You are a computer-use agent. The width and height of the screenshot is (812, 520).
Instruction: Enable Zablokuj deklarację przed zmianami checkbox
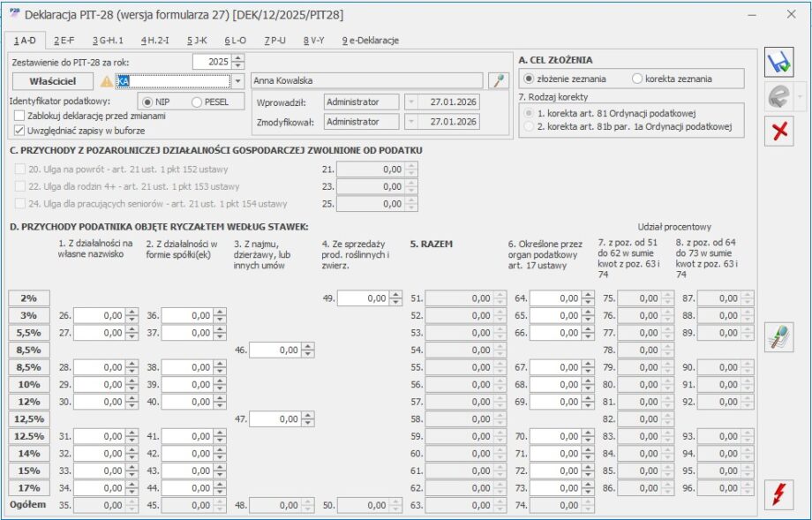pos(19,116)
